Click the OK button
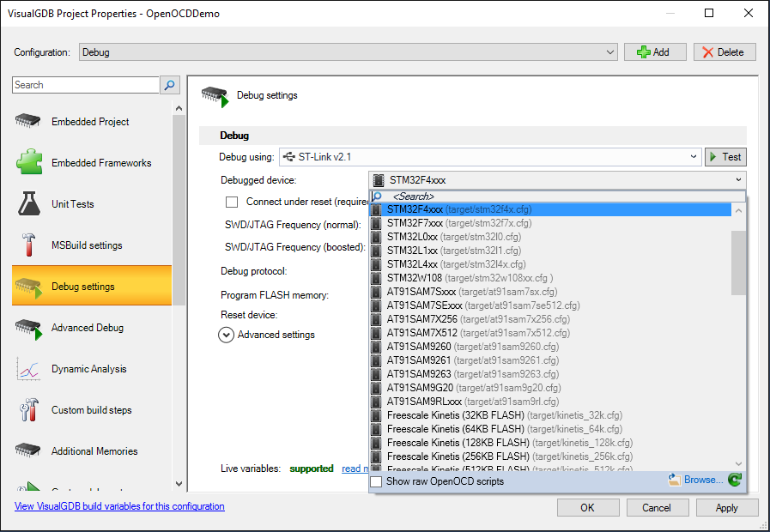Screen dimensions: 770x532 [588, 507]
